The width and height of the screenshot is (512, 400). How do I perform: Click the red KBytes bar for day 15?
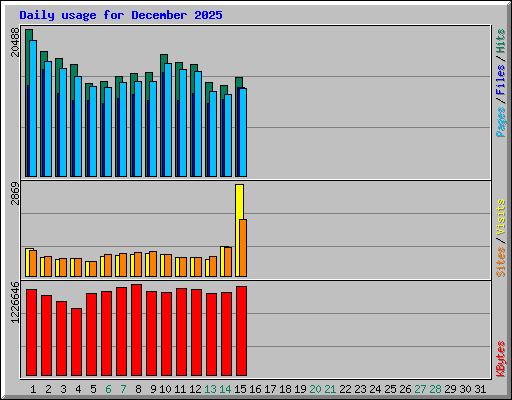coord(241,331)
